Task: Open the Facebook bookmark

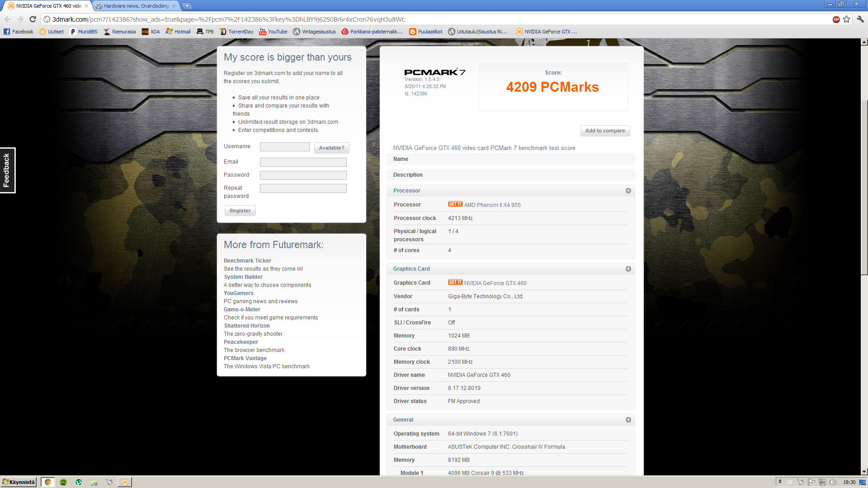Action: click(x=19, y=32)
